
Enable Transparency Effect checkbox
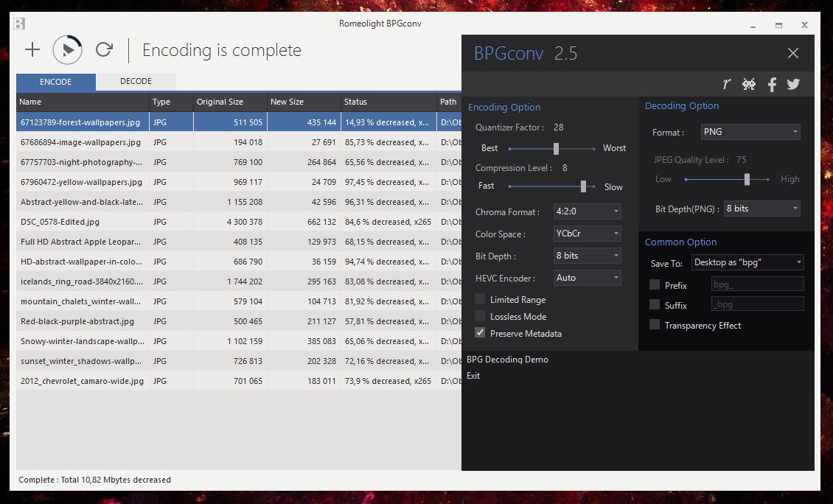coord(655,324)
